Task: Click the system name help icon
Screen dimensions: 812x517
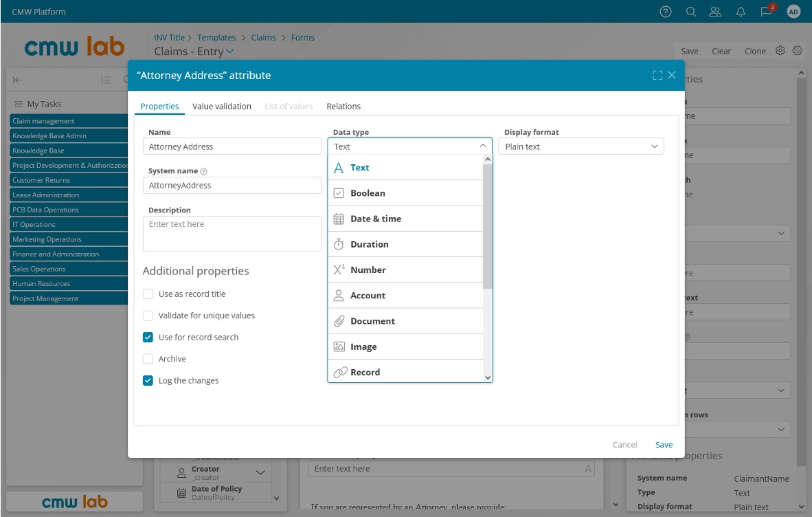Action: (203, 171)
